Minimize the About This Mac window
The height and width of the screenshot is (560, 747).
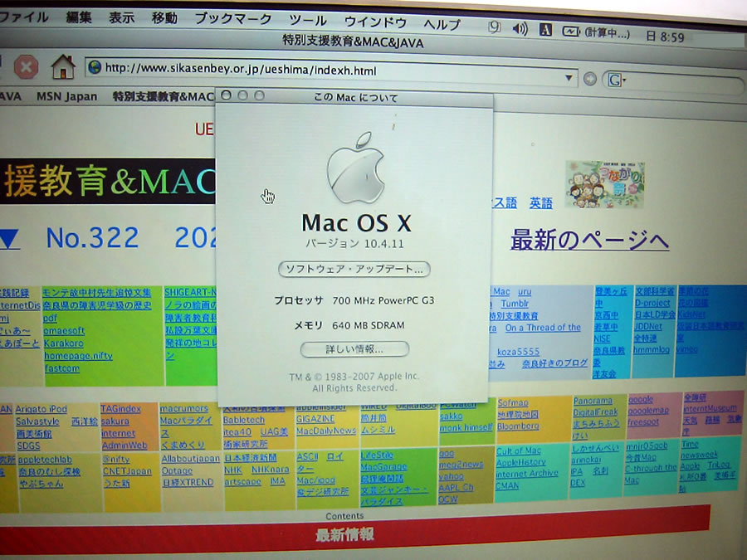pyautogui.click(x=242, y=95)
